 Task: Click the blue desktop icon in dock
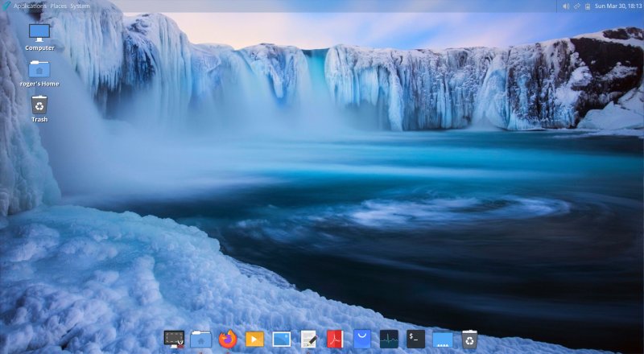point(443,339)
